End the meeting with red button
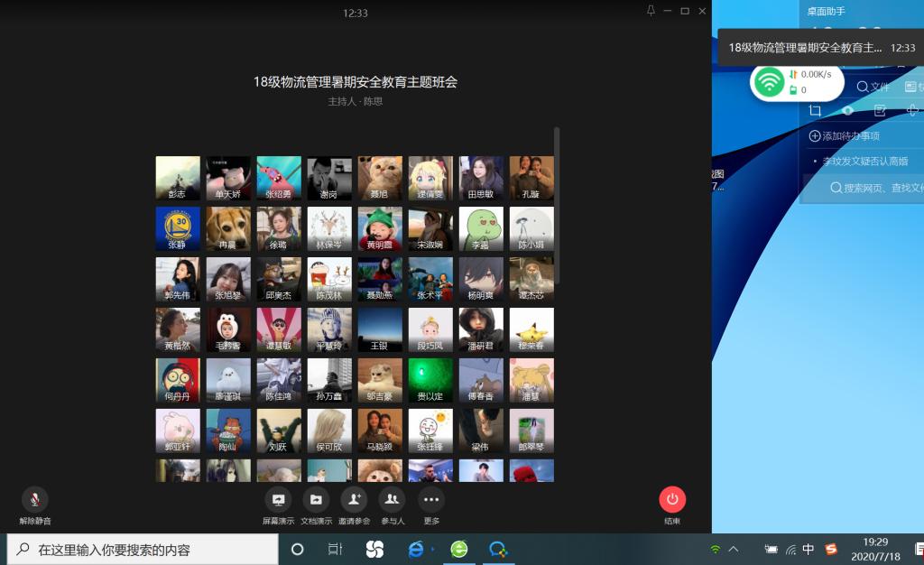 [x=672, y=499]
